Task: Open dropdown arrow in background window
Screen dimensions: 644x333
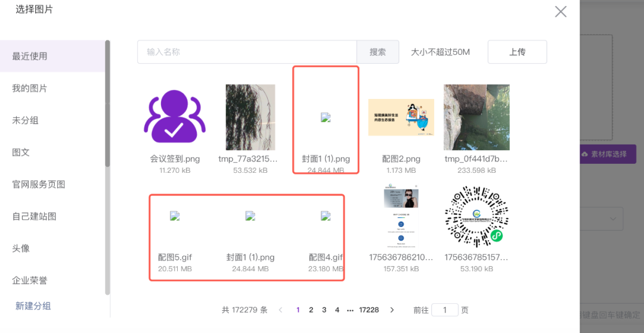Action: (613, 219)
